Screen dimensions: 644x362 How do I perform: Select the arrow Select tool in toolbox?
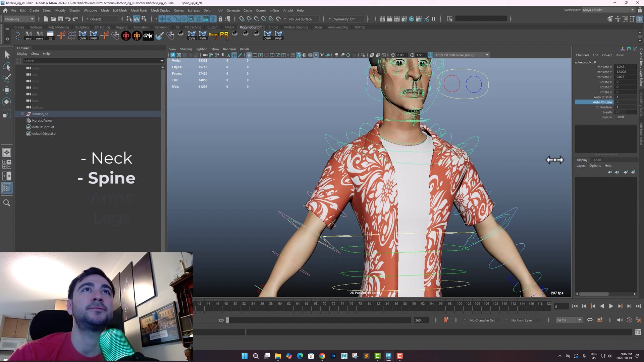pyautogui.click(x=7, y=55)
